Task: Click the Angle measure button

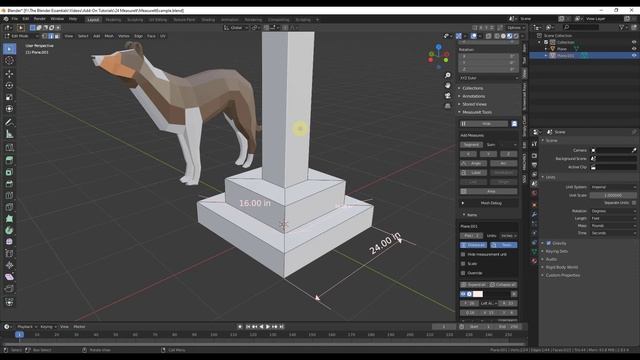Action: coord(473,163)
